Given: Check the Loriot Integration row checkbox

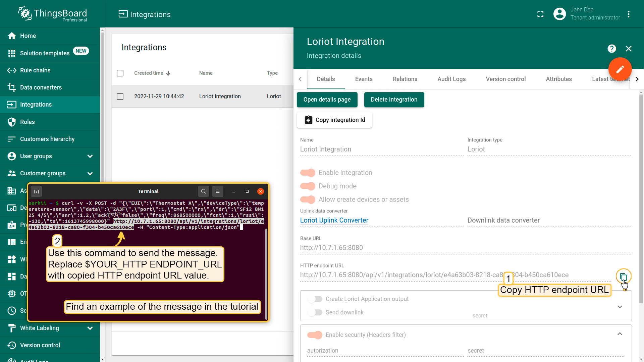Looking at the screenshot, I should [120, 97].
